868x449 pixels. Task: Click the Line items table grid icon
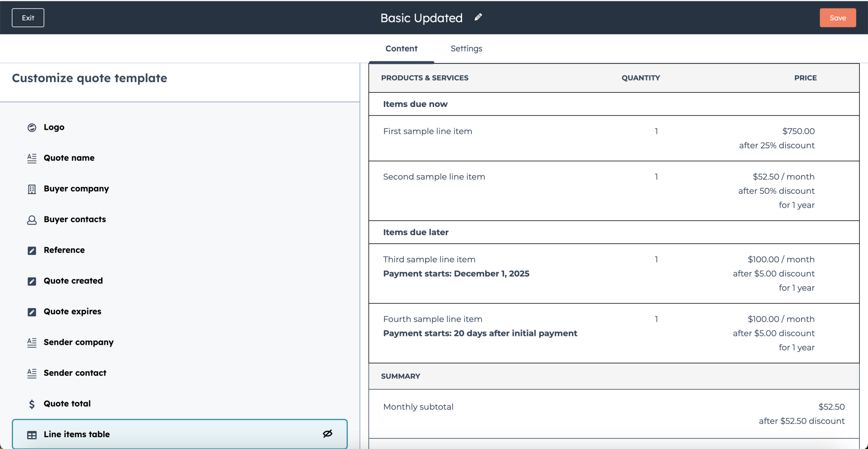pos(32,435)
